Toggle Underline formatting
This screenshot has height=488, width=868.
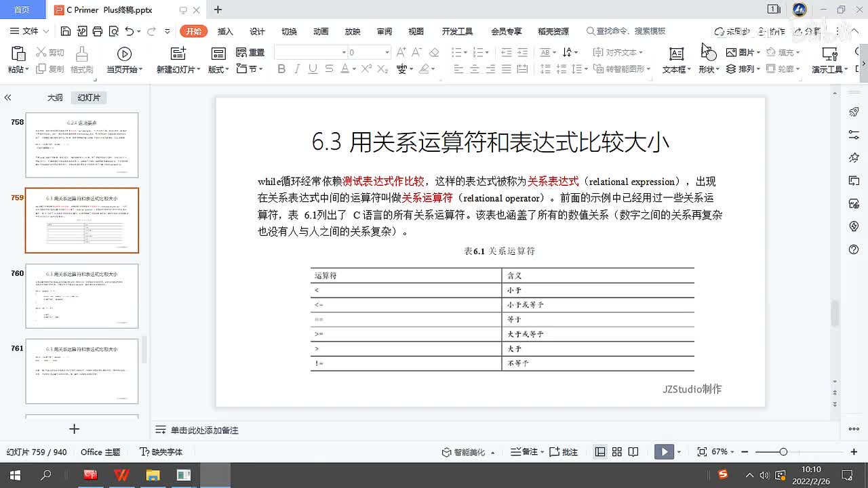click(313, 69)
